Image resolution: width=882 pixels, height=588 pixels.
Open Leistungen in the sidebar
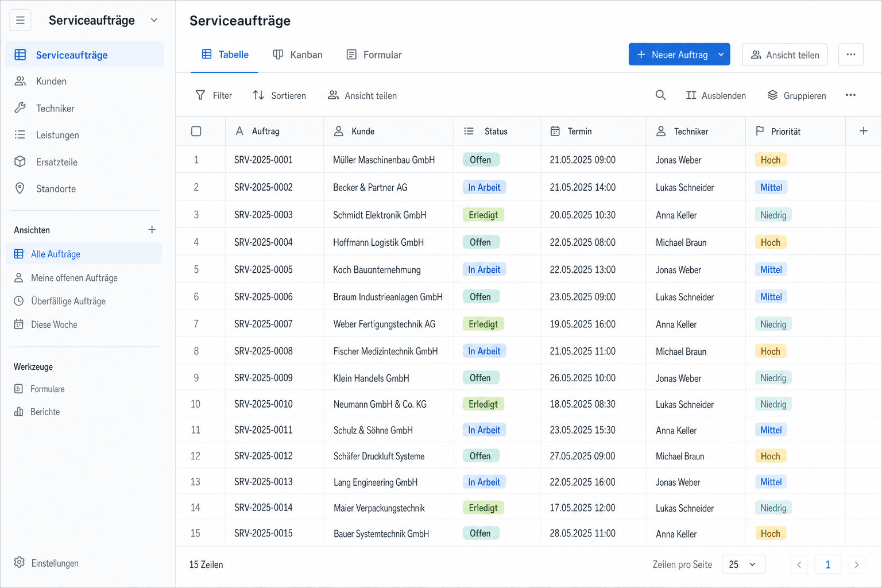pyautogui.click(x=85, y=135)
